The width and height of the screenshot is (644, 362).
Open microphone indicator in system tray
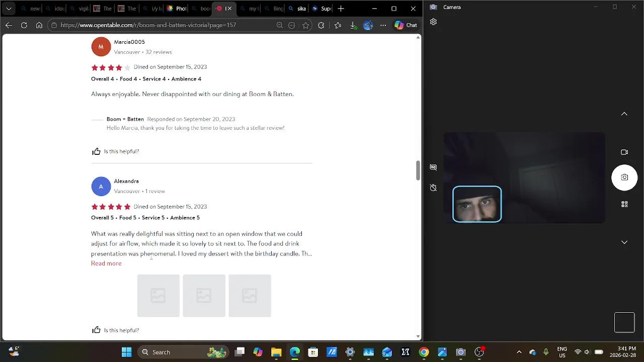tap(546, 352)
